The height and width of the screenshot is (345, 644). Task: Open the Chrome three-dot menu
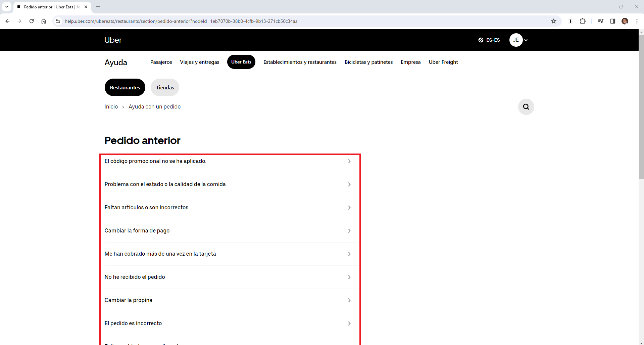[637, 21]
